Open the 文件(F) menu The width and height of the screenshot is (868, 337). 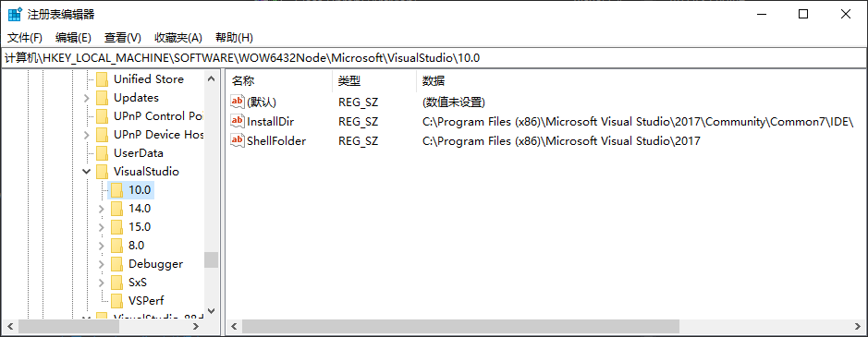25,38
